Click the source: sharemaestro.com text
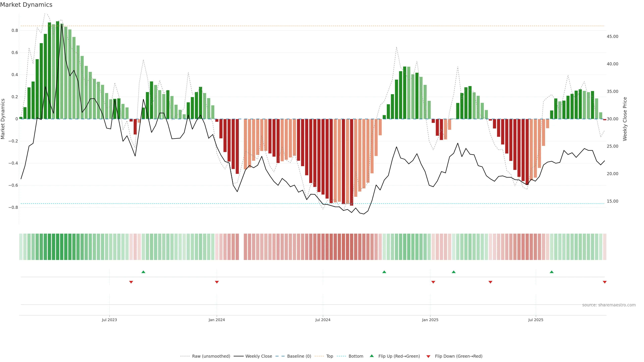 click(609, 305)
